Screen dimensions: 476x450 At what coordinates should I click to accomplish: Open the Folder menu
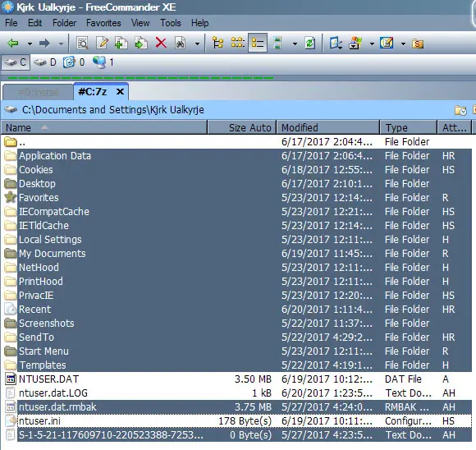(64, 23)
